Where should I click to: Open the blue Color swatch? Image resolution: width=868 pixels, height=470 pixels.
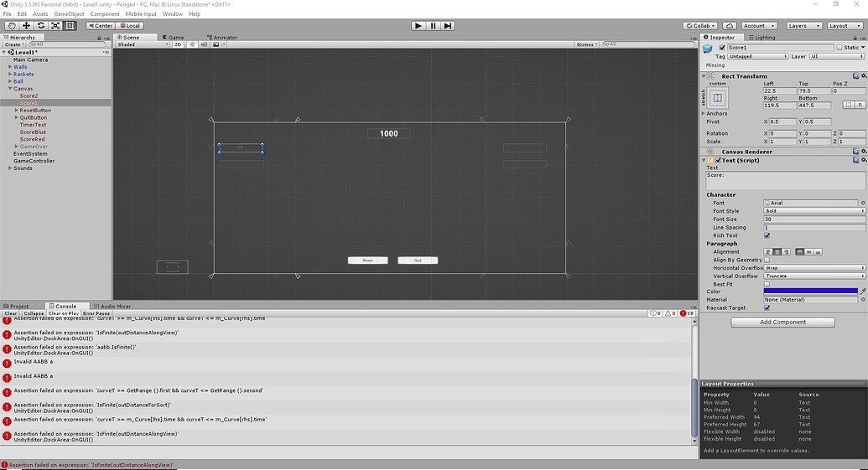[810, 292]
